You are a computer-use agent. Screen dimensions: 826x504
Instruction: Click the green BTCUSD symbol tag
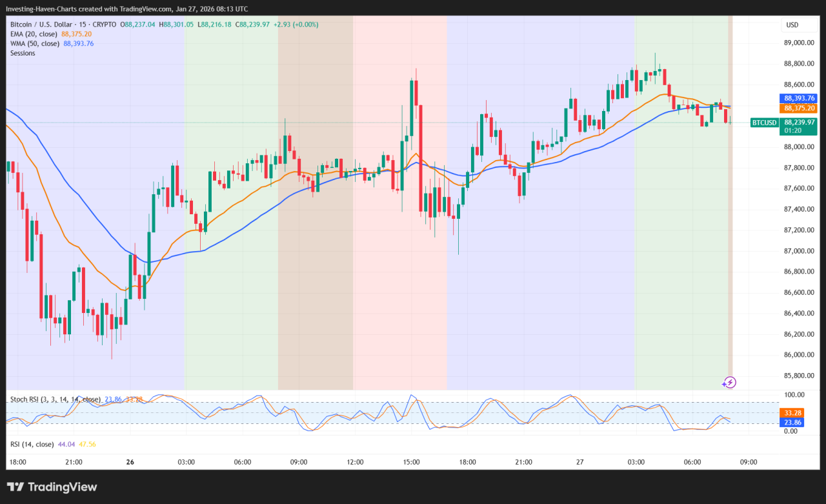(764, 122)
